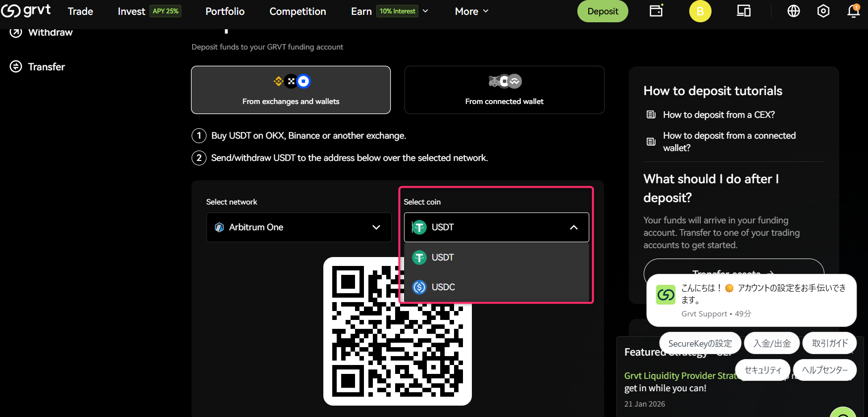Image resolution: width=868 pixels, height=417 pixels.
Task: Click the devices download icon
Action: pos(744,11)
